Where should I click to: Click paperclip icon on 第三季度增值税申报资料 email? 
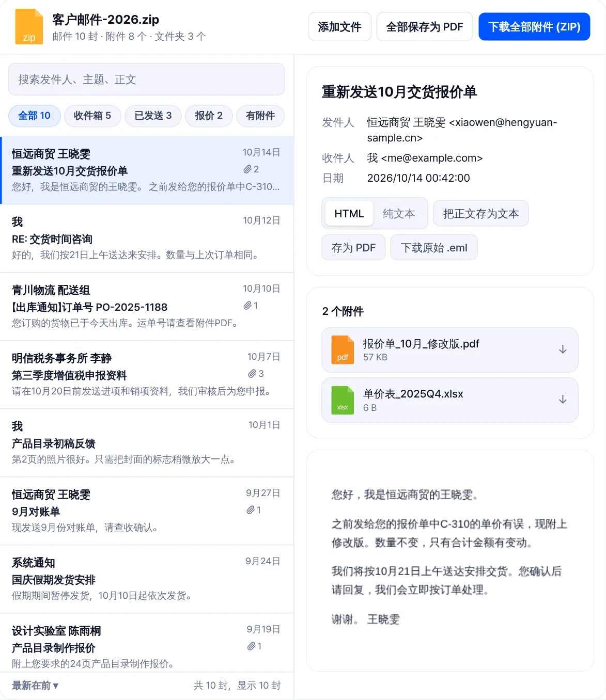(x=252, y=374)
